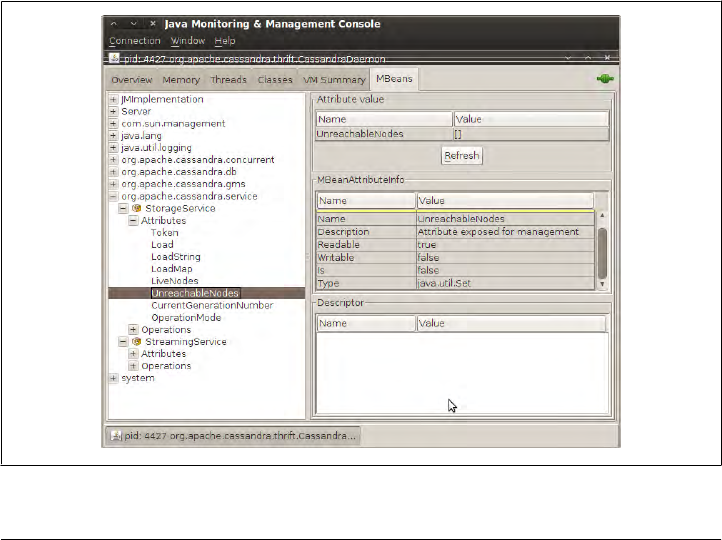Collapse the StreamingService node
This screenshot has height=540, width=722.
click(x=123, y=342)
